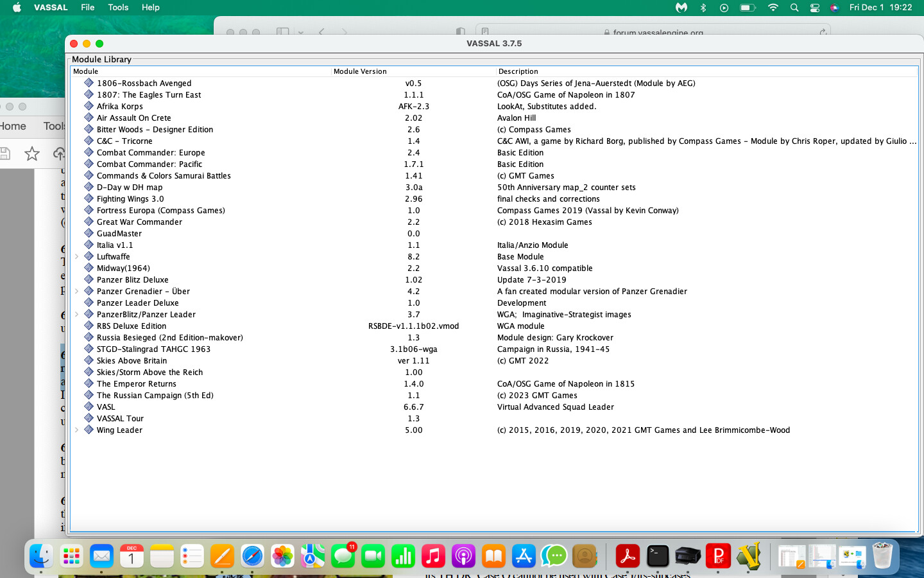Viewport: 924px width, 578px height.
Task: Click the Siri icon in the menu bar
Action: pyautogui.click(x=834, y=8)
